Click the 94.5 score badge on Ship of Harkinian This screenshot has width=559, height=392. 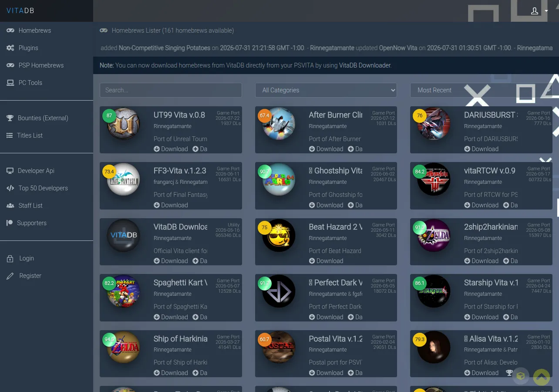(x=109, y=340)
